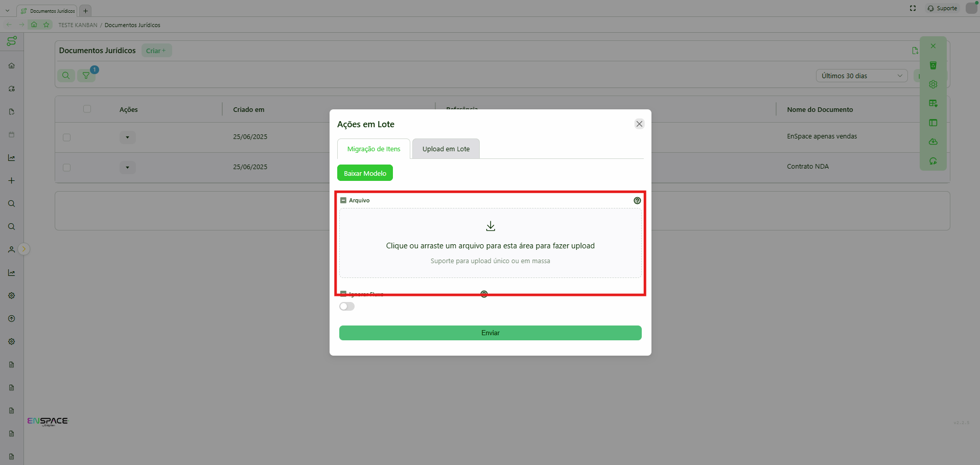This screenshot has width=980, height=465.
Task: Open the Últimos 30 dias dropdown
Action: [861, 76]
